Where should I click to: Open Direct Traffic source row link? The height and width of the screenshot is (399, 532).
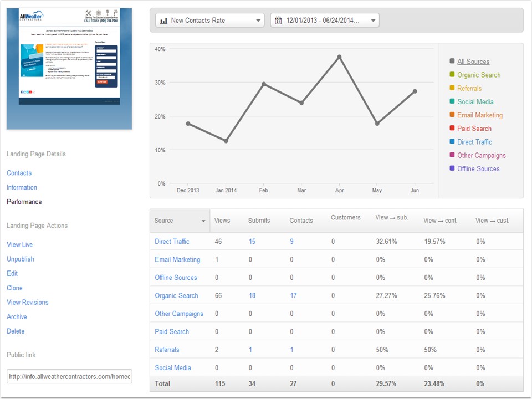point(172,241)
